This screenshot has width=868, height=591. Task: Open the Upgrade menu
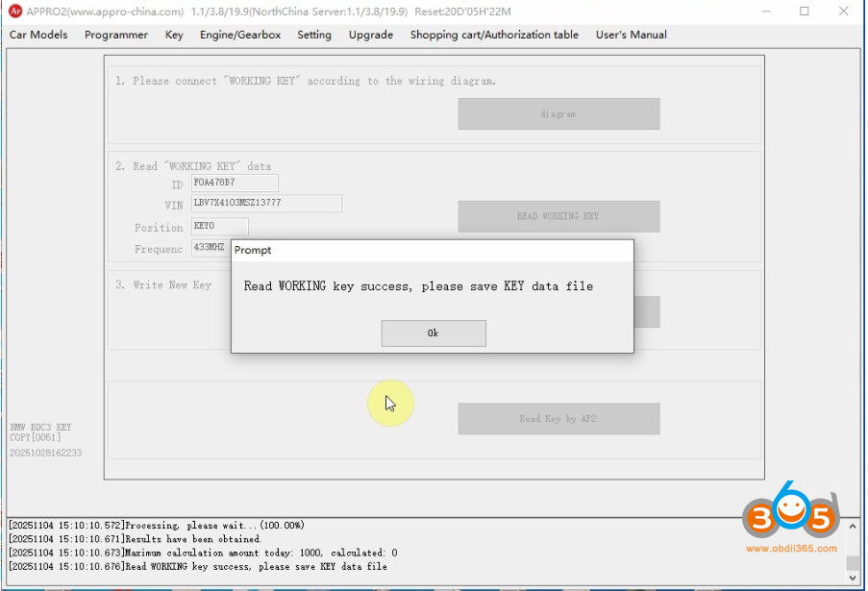[370, 35]
